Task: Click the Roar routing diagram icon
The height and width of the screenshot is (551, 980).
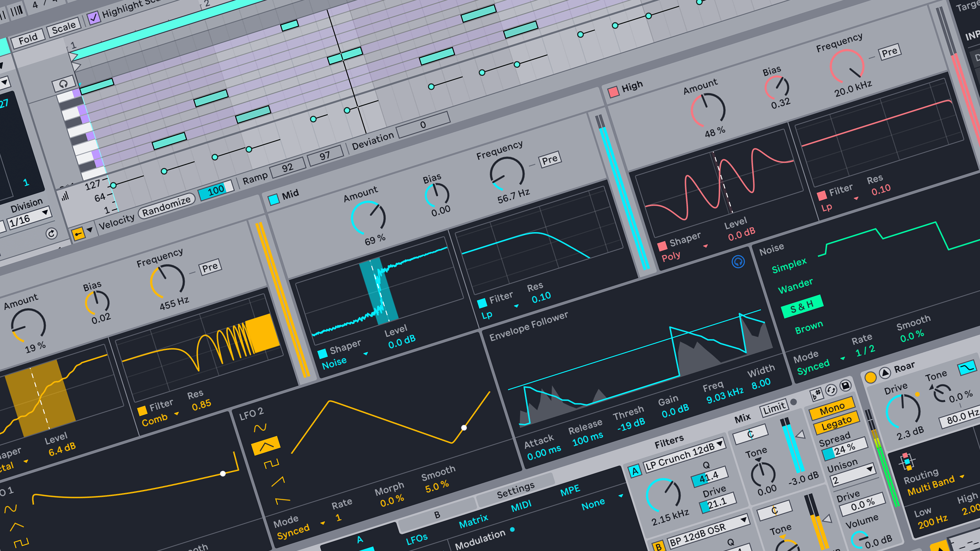Action: click(907, 461)
